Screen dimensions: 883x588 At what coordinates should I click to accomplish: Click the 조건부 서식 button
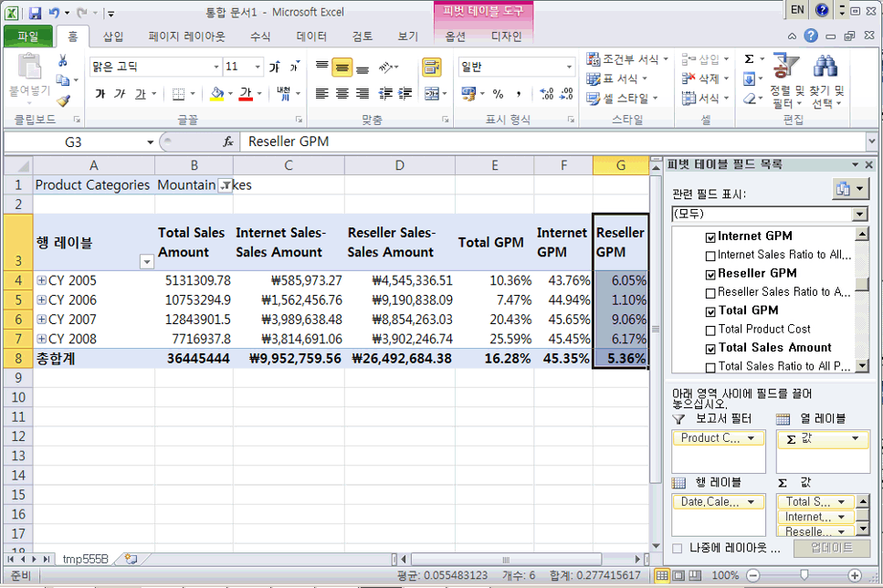point(626,59)
